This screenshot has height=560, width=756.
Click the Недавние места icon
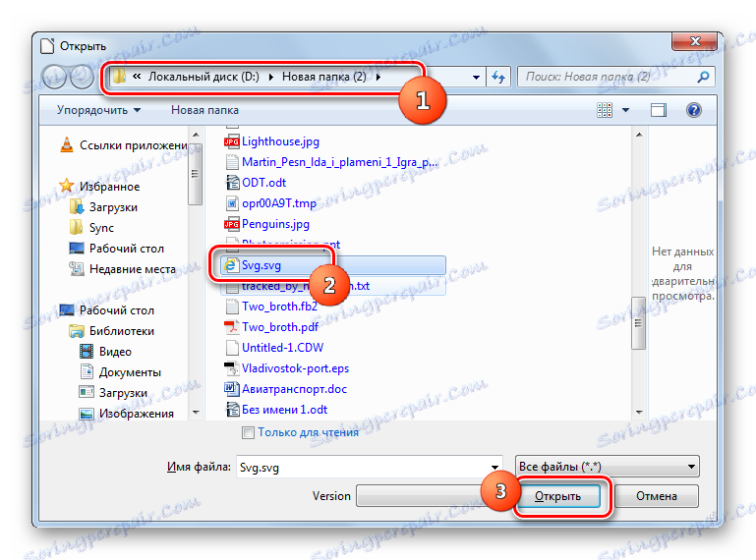pos(77,269)
